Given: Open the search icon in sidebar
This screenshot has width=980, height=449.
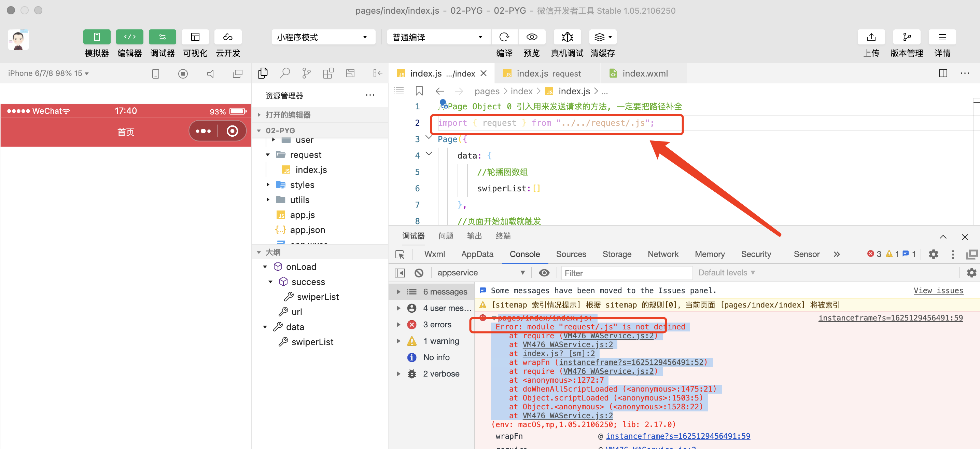Looking at the screenshot, I should click(x=284, y=73).
